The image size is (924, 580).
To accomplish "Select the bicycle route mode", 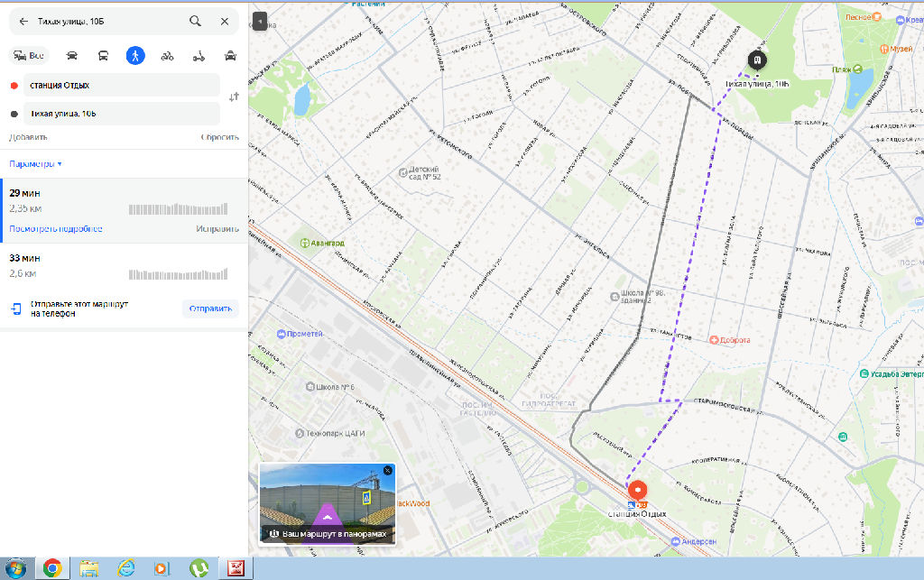I will coord(167,55).
